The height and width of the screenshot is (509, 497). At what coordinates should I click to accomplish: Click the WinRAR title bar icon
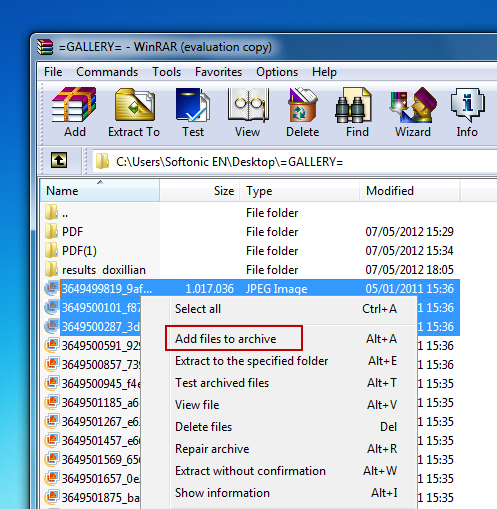coord(45,47)
